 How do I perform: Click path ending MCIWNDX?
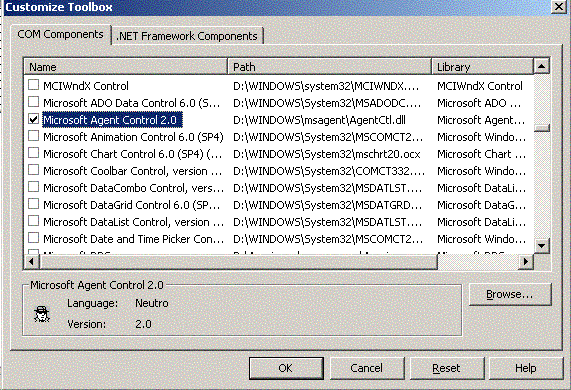(326, 86)
